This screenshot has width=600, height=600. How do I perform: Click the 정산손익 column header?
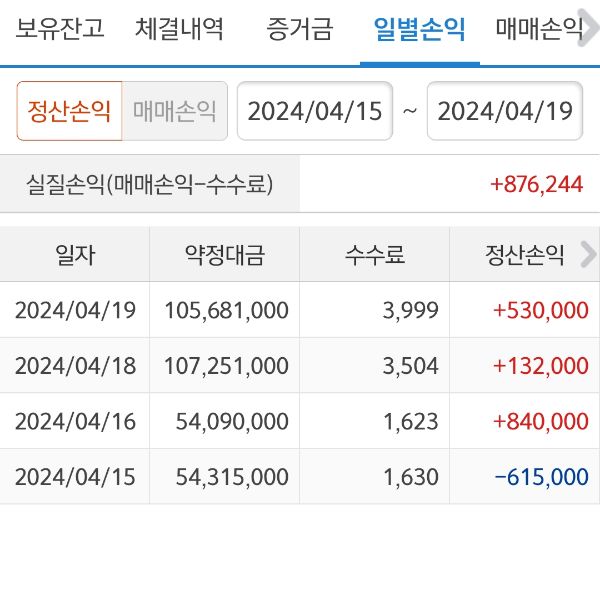tap(519, 255)
